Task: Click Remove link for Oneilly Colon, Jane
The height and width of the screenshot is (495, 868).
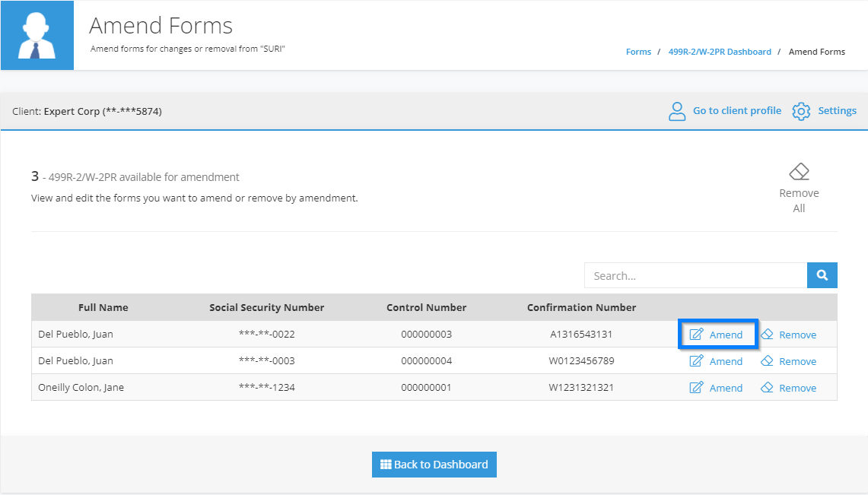Action: pos(798,388)
